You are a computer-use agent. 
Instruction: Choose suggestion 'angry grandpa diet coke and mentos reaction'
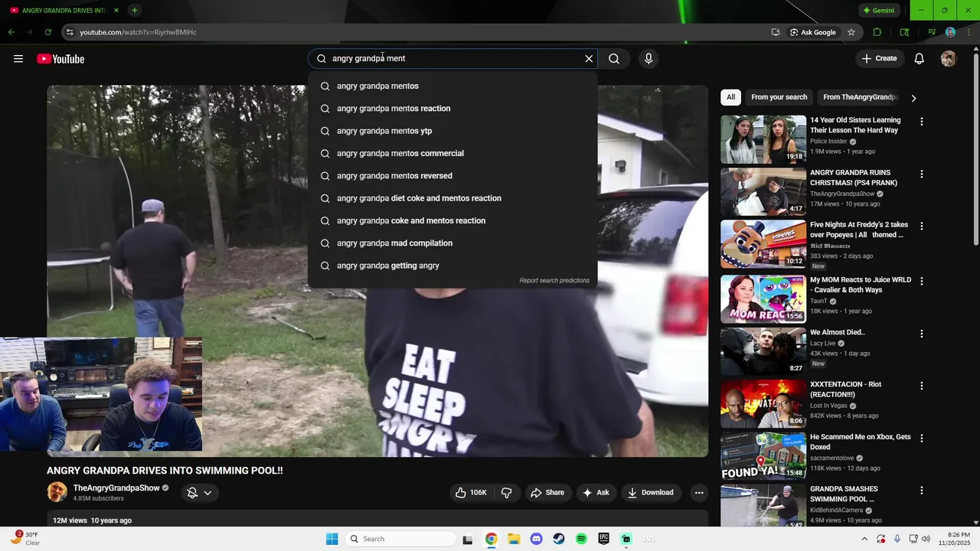click(452, 198)
